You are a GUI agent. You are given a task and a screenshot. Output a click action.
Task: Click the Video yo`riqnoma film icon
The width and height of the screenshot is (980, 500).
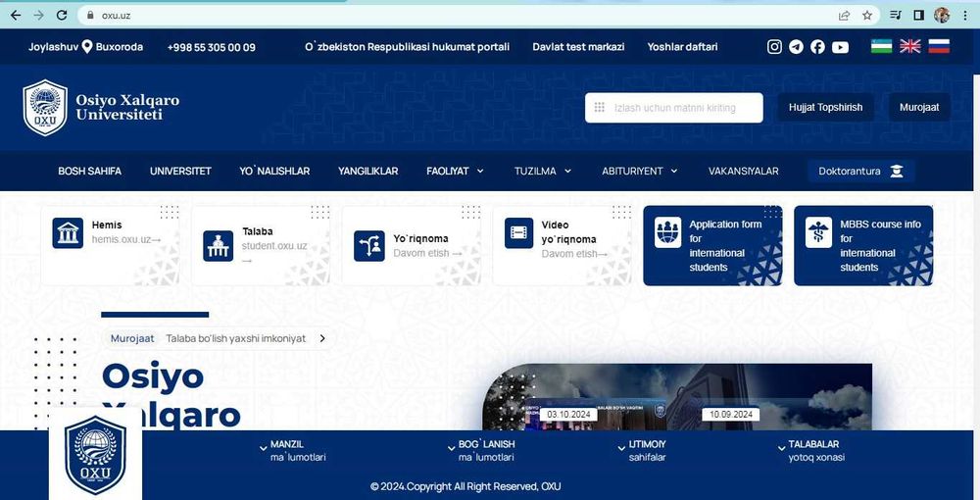coord(518,233)
